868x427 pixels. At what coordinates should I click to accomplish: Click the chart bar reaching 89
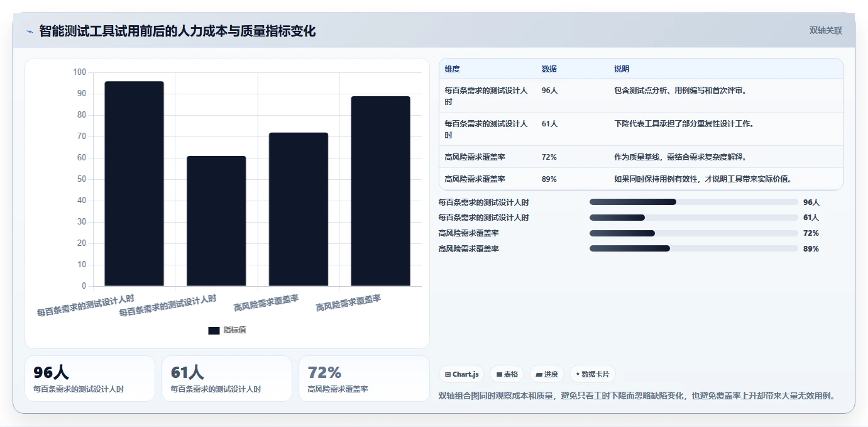pyautogui.click(x=381, y=191)
